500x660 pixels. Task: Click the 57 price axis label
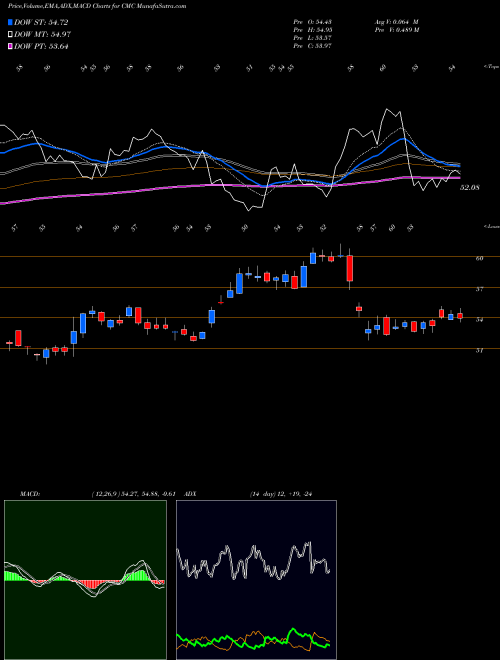(x=479, y=289)
